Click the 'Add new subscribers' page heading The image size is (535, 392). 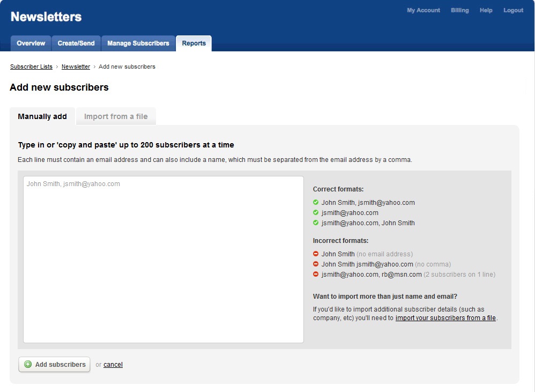click(59, 87)
